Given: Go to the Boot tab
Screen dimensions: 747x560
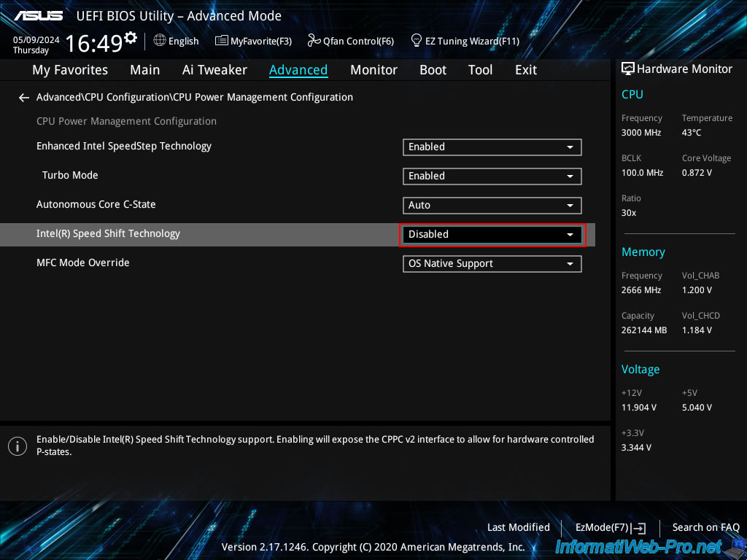Looking at the screenshot, I should point(433,70).
